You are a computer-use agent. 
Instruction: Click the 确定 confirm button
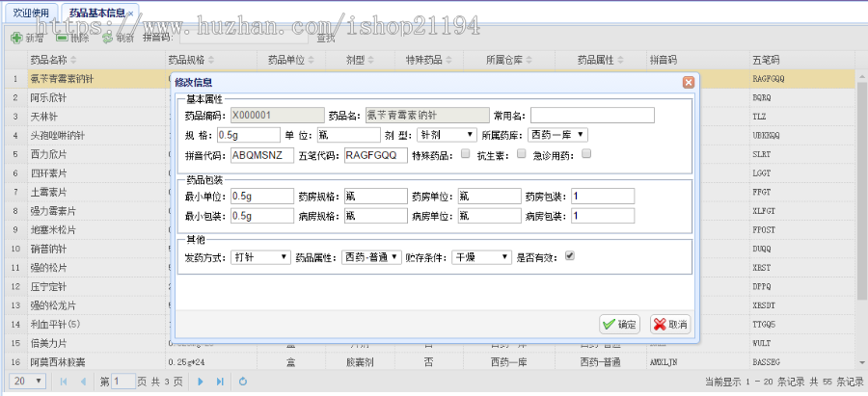coord(619,325)
